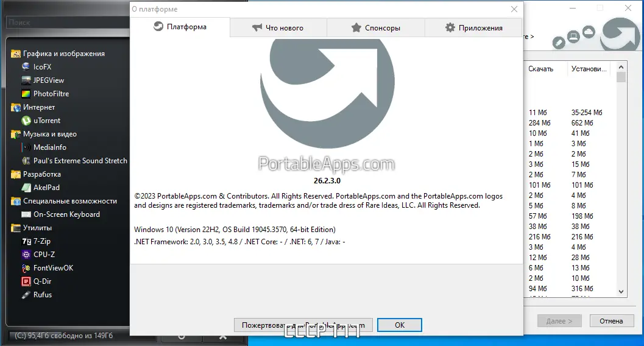The image size is (644, 346).
Task: Click the version number 26.2.3.0
Action: (327, 180)
